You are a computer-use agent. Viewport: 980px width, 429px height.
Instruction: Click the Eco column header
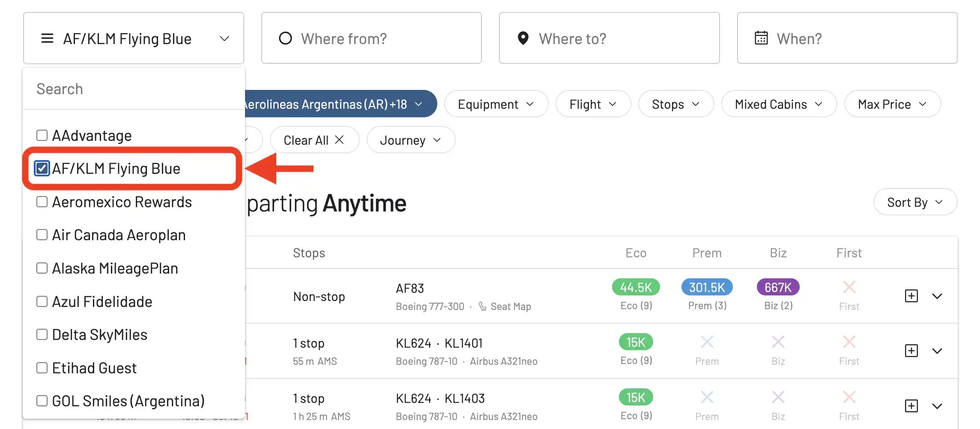[636, 253]
